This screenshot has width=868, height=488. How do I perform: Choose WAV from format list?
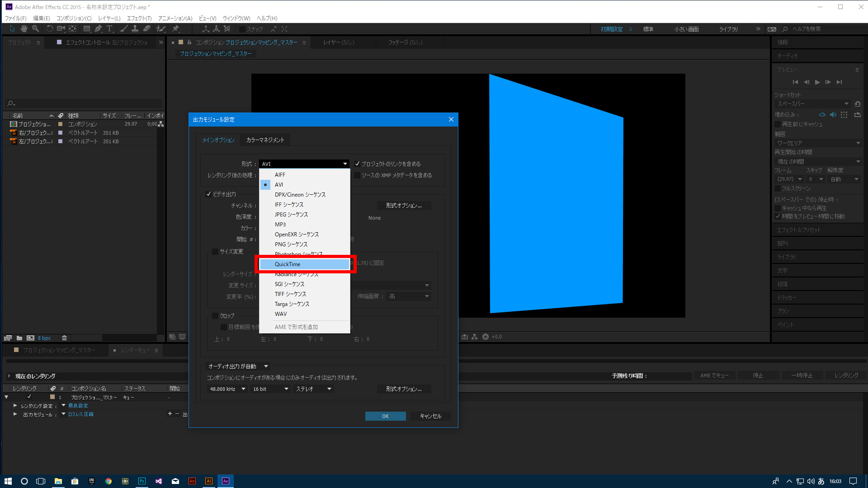click(x=305, y=314)
